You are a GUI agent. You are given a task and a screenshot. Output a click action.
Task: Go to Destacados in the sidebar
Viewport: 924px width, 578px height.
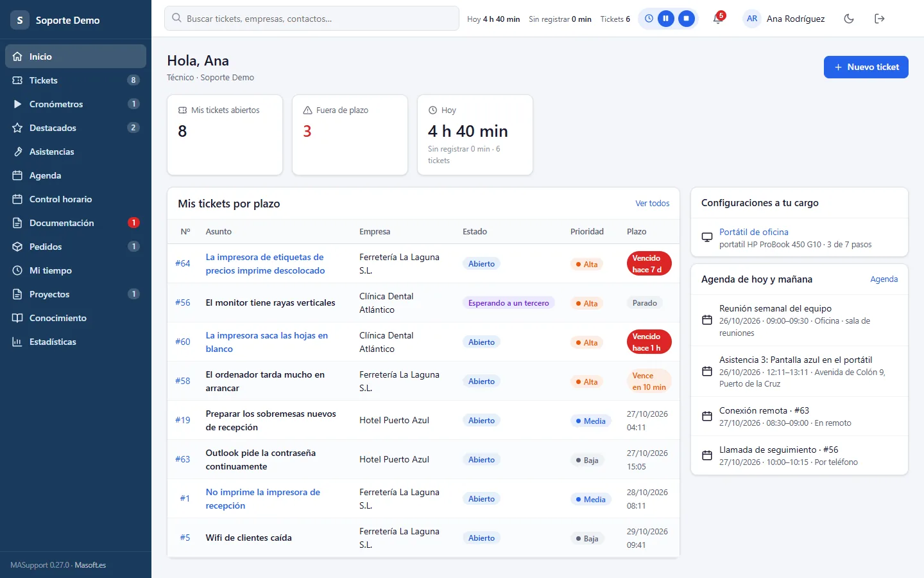coord(76,128)
